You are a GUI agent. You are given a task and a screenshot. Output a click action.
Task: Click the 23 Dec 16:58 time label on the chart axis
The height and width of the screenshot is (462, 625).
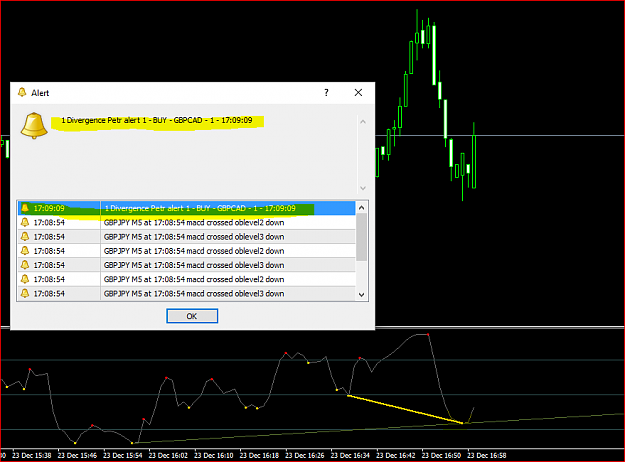click(x=486, y=455)
